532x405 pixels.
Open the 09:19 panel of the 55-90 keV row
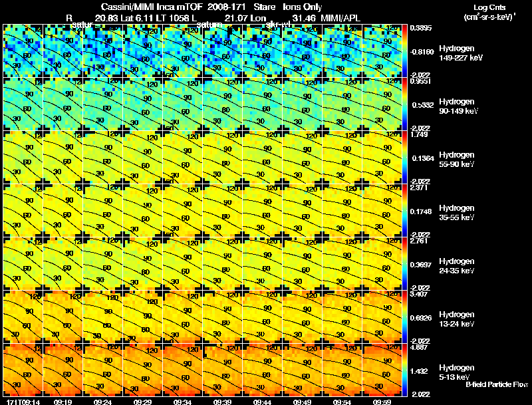[x=63, y=158]
